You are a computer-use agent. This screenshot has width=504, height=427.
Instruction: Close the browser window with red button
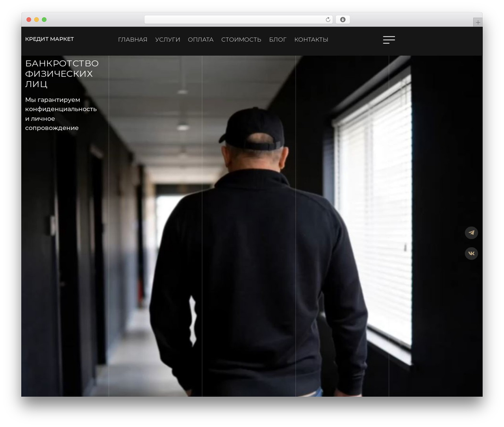29,20
